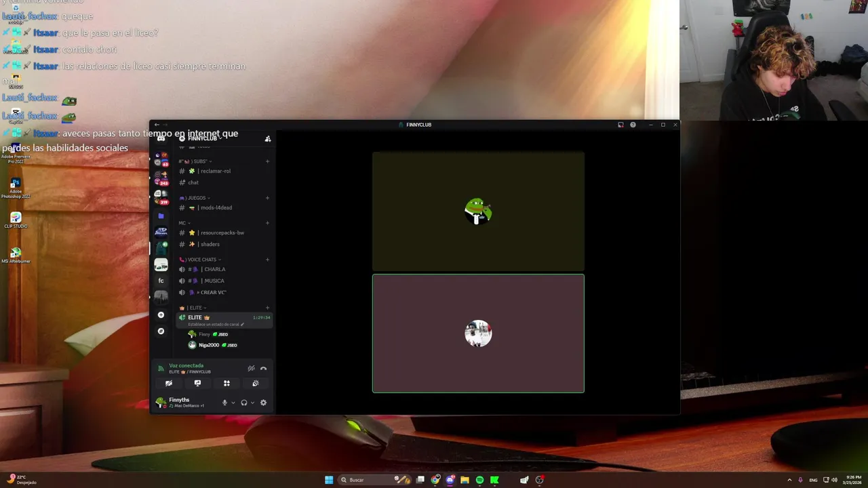Collapse the SUBS category

coord(194,161)
